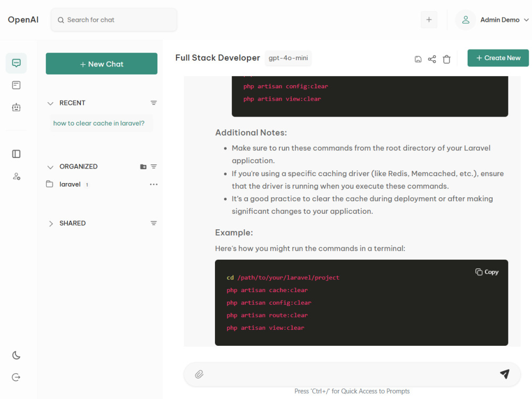Open the laravel folder's three-dot menu
This screenshot has height=399, width=532.
(x=154, y=184)
